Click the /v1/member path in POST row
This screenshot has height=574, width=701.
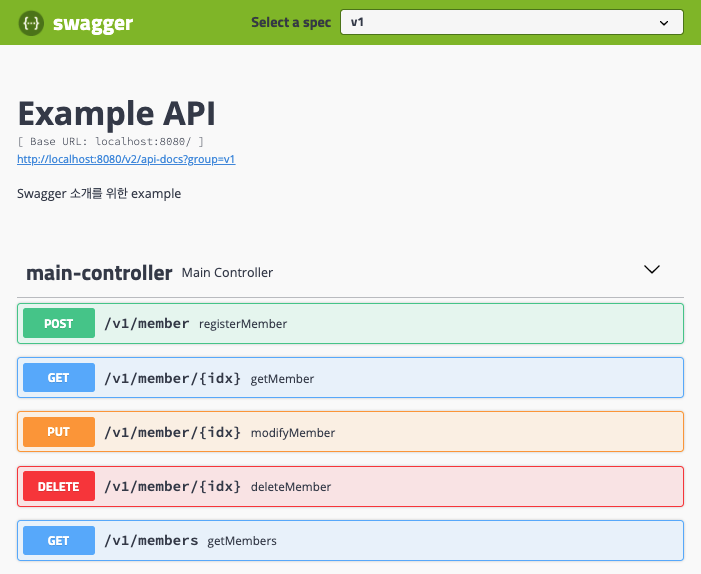[x=147, y=323]
